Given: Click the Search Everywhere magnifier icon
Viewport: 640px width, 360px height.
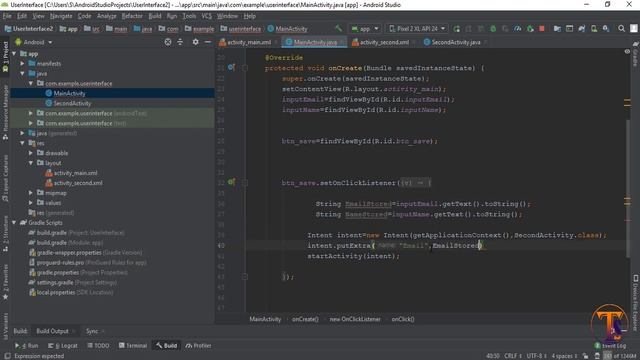Looking at the screenshot, I should point(621,29).
